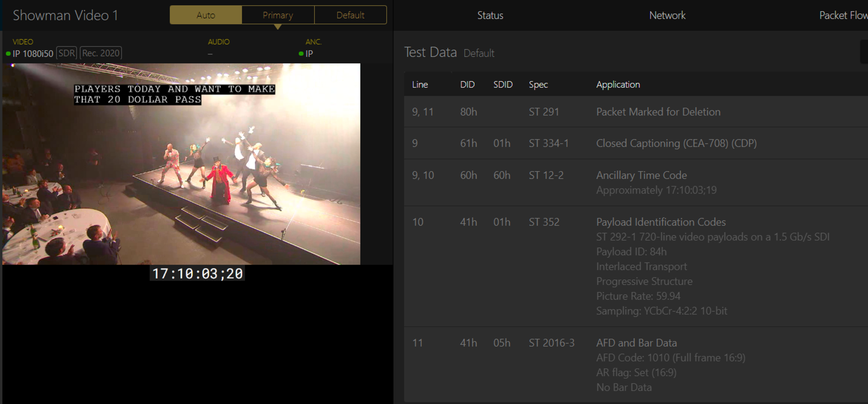The image size is (868, 404).
Task: Click the Spec column header
Action: click(538, 85)
